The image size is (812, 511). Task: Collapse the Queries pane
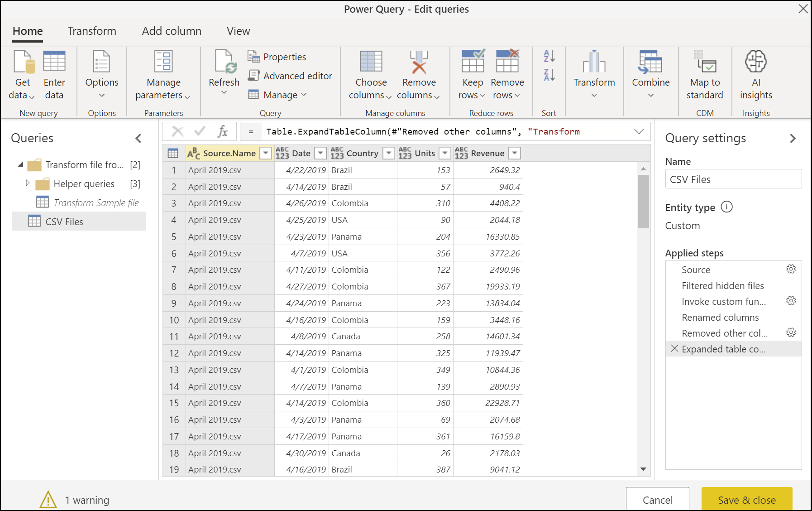tap(139, 138)
